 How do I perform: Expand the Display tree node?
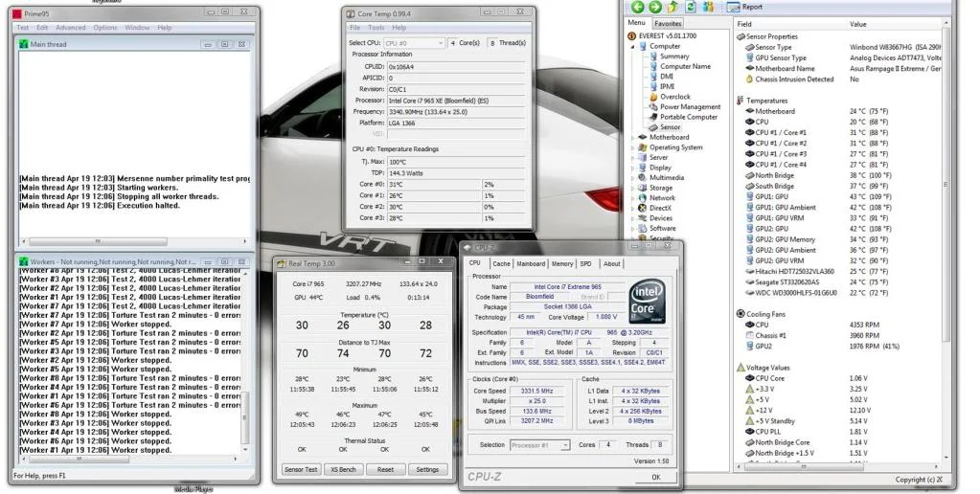pyautogui.click(x=632, y=168)
